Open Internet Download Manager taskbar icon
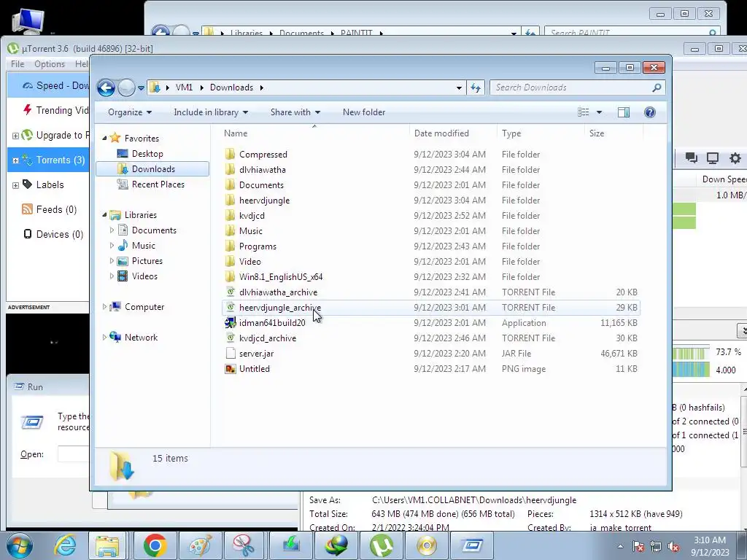 [x=336, y=545]
